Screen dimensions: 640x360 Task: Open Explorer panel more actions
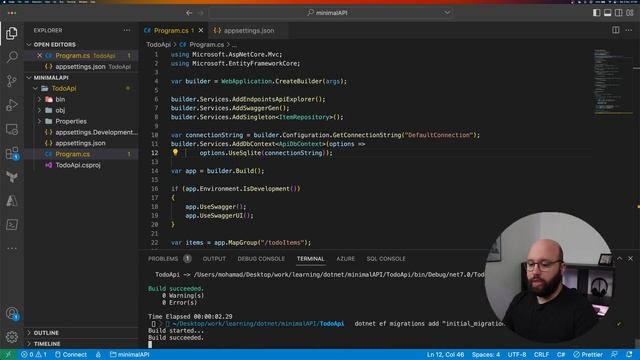coord(127,30)
